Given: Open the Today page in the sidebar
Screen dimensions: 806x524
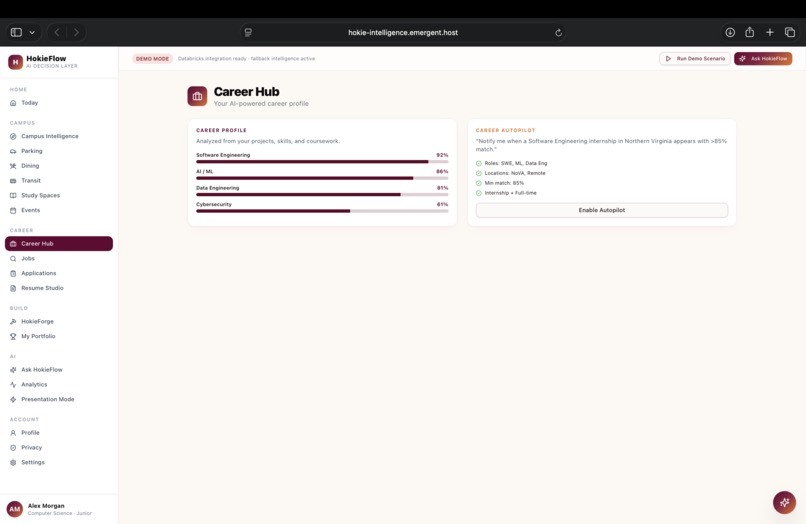Looking at the screenshot, I should tap(59, 103).
